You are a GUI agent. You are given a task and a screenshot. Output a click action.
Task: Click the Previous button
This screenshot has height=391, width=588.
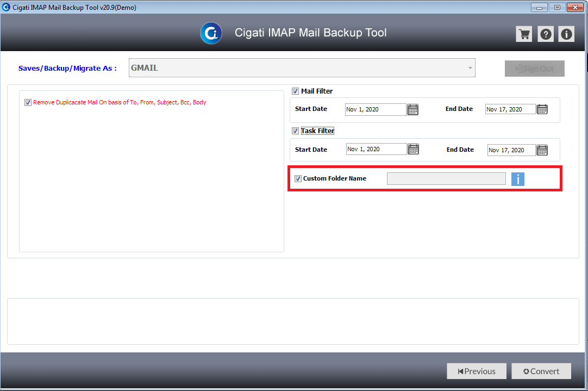click(477, 371)
